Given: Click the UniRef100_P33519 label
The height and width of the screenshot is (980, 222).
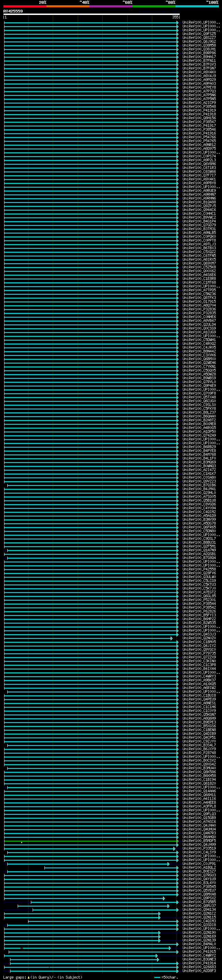Looking at the screenshot, I should (199, 848).
